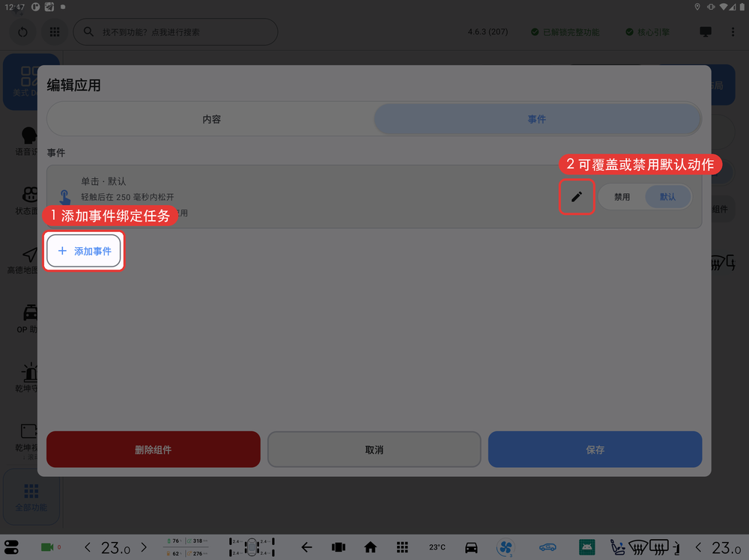Click the seat heating icon in the bottom bar

(617, 547)
